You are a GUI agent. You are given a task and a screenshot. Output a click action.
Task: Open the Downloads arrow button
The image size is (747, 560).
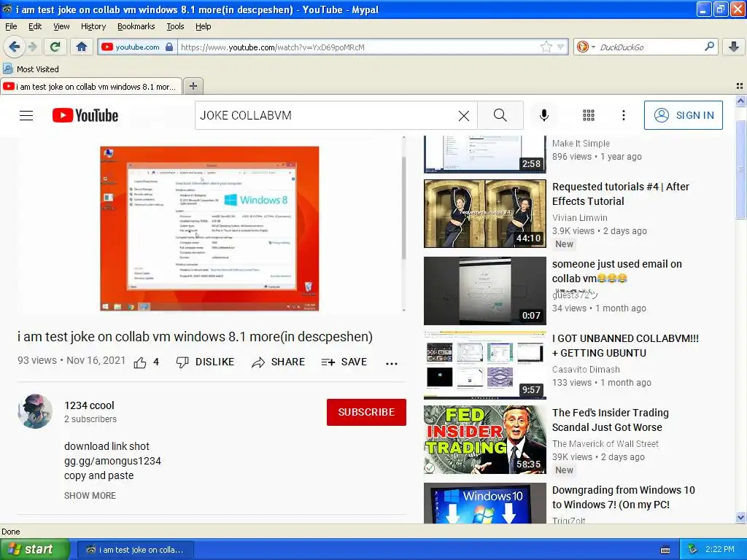click(x=734, y=47)
